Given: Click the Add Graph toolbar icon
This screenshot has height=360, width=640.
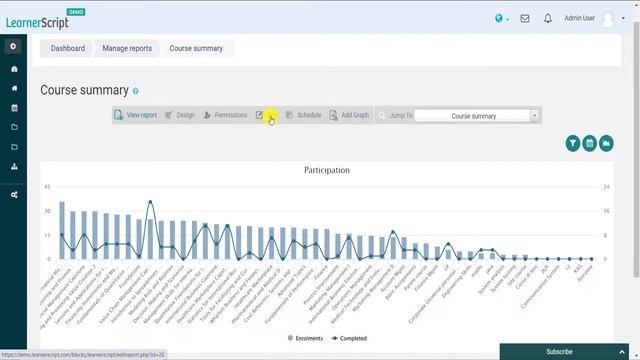Looking at the screenshot, I should coord(333,116).
